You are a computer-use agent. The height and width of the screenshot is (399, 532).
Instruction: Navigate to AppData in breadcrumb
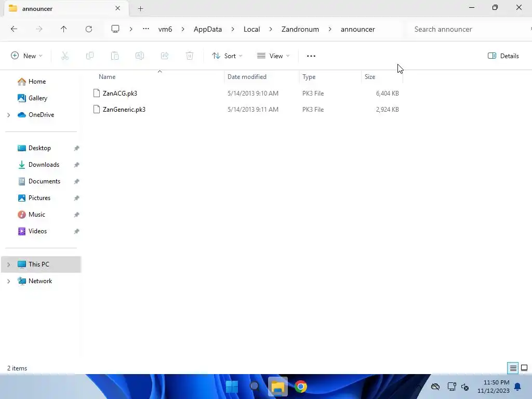click(208, 29)
